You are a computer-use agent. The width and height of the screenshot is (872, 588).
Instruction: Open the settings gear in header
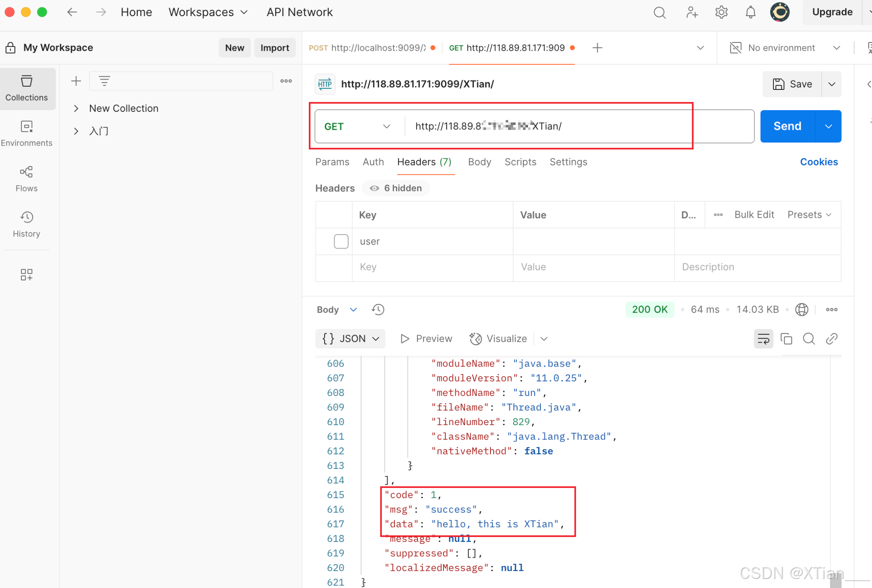point(721,12)
